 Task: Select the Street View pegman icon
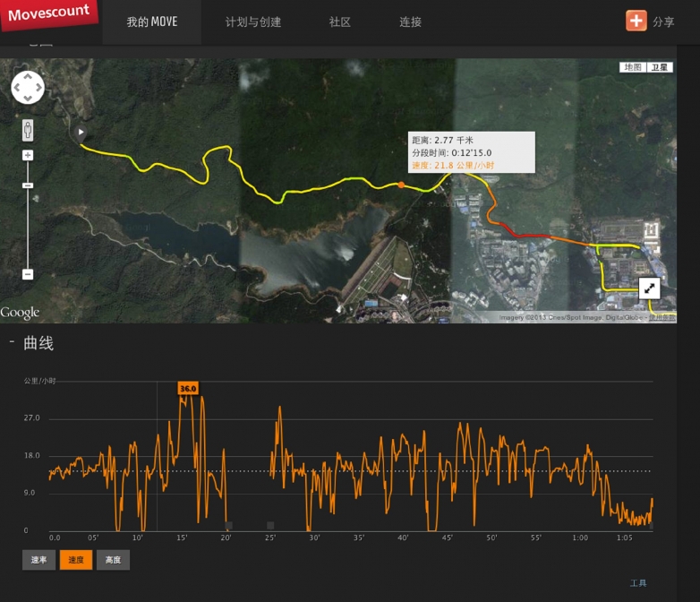pyautogui.click(x=28, y=131)
